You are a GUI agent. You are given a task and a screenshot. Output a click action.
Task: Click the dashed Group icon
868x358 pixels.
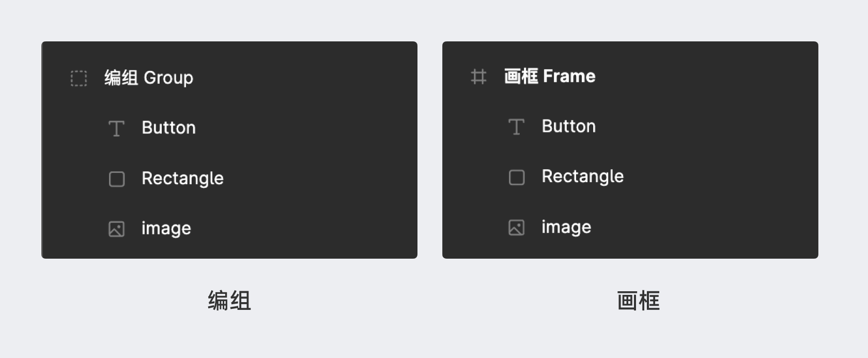click(x=79, y=78)
